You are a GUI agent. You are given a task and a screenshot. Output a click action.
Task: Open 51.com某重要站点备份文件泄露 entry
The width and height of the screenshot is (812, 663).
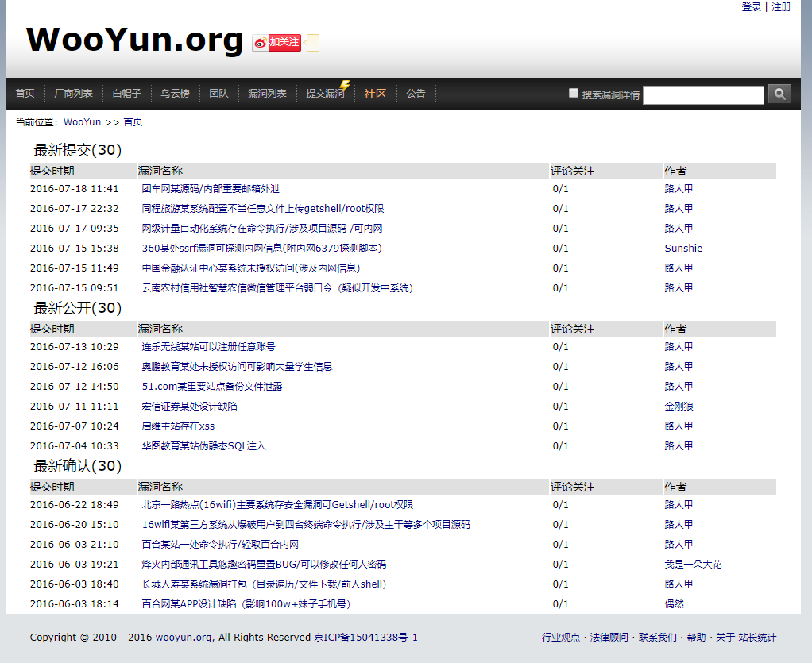pos(212,387)
